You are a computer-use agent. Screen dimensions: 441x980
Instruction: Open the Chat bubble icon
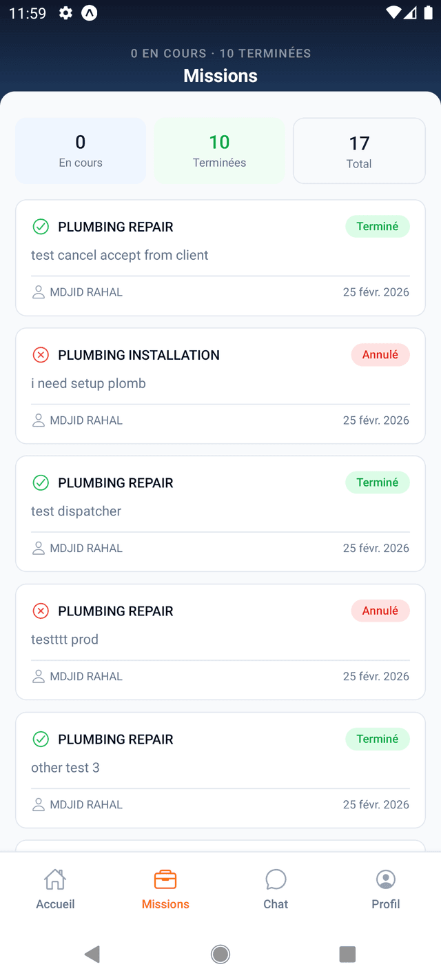click(276, 879)
